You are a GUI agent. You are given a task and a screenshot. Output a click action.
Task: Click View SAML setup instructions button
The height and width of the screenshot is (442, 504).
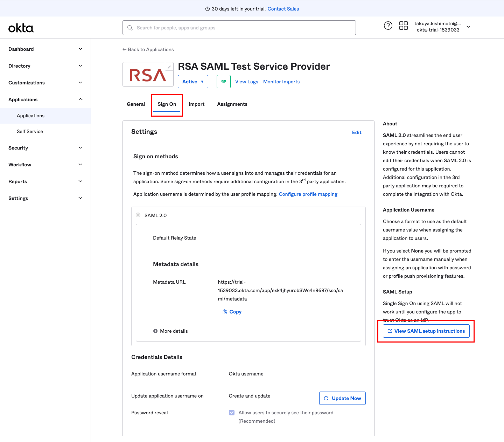tap(426, 331)
